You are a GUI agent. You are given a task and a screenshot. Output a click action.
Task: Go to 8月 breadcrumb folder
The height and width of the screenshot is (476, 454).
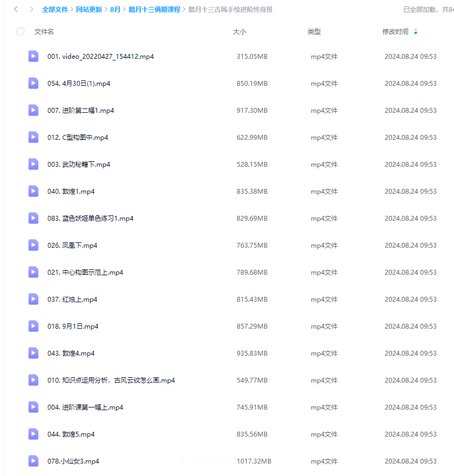point(115,10)
